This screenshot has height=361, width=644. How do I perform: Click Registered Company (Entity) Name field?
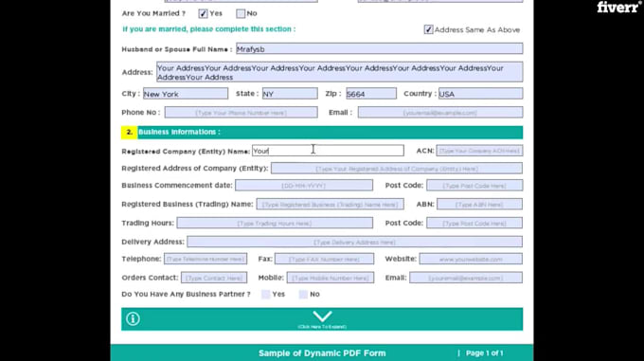(328, 151)
